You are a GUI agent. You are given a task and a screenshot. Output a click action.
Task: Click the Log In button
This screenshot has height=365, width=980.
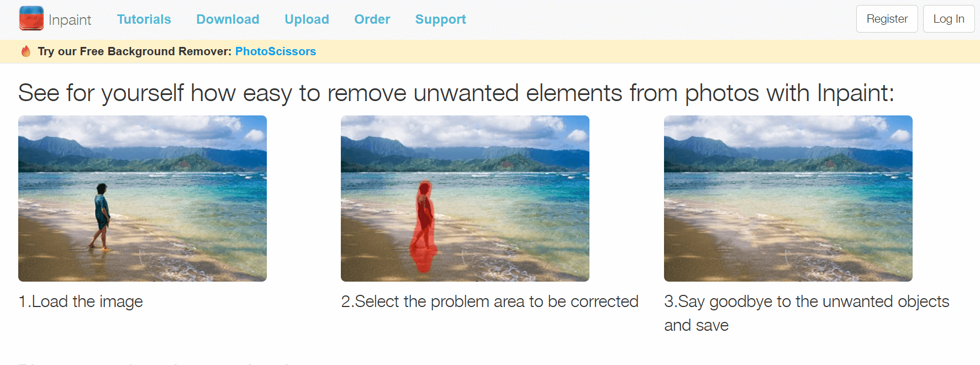click(949, 18)
